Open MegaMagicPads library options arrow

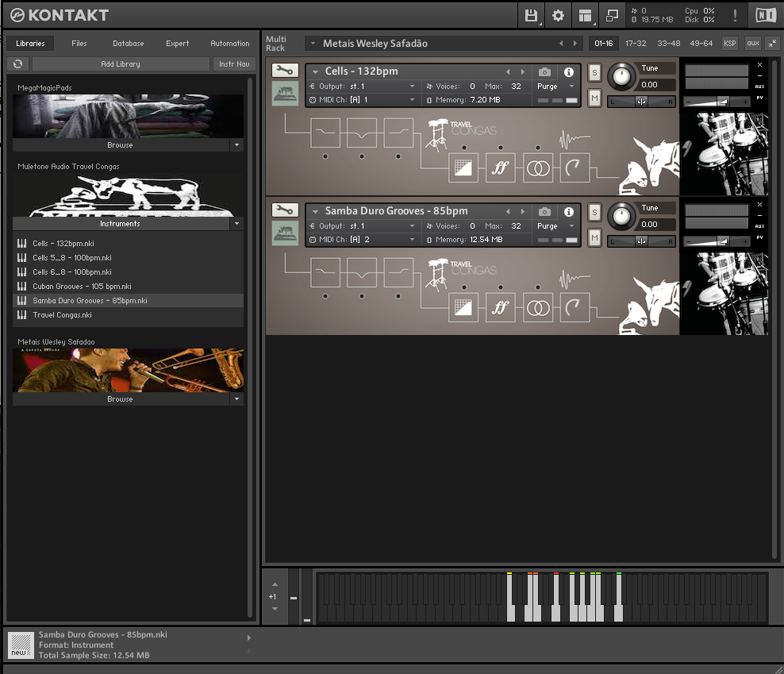coord(237,145)
